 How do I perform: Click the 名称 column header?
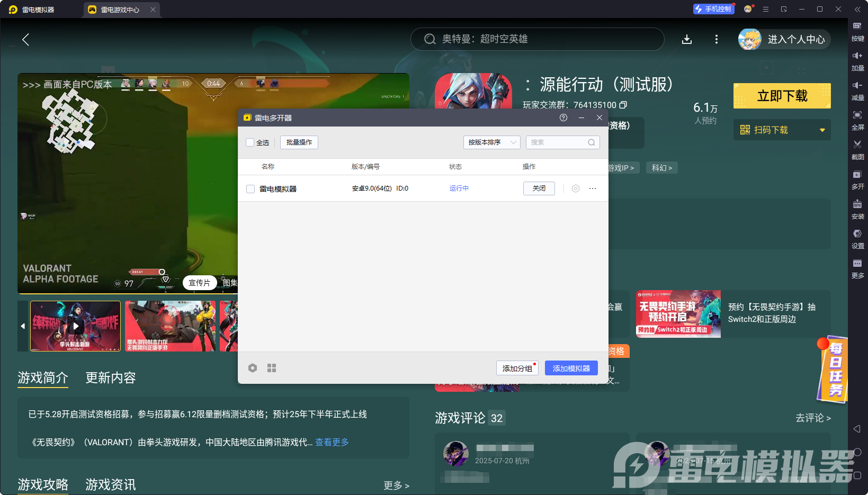pyautogui.click(x=268, y=167)
